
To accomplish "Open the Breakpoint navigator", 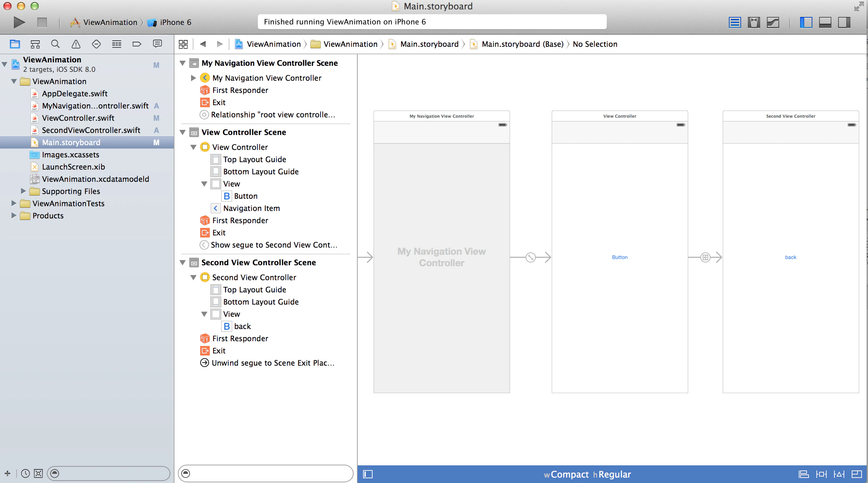I will click(137, 44).
